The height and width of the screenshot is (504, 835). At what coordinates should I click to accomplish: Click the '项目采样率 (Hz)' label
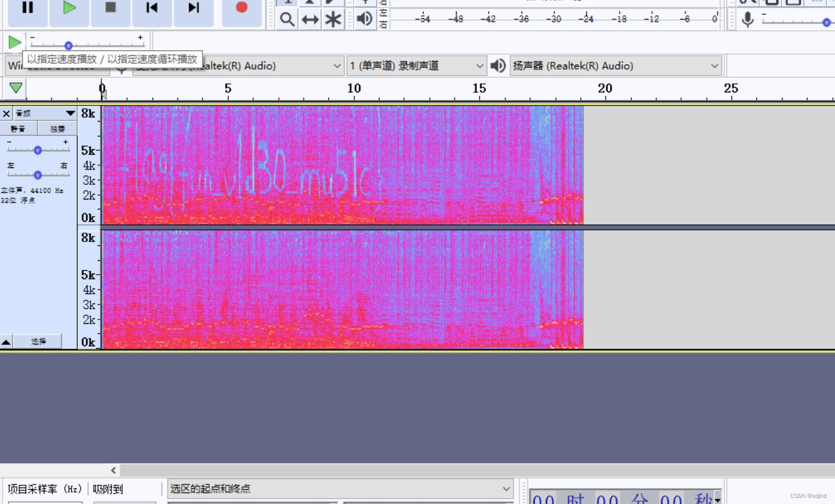click(45, 489)
